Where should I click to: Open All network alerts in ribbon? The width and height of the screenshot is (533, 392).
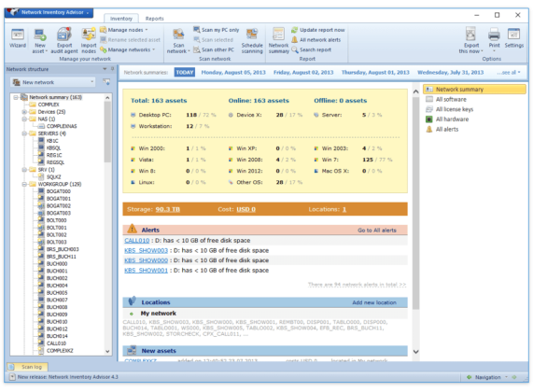316,40
